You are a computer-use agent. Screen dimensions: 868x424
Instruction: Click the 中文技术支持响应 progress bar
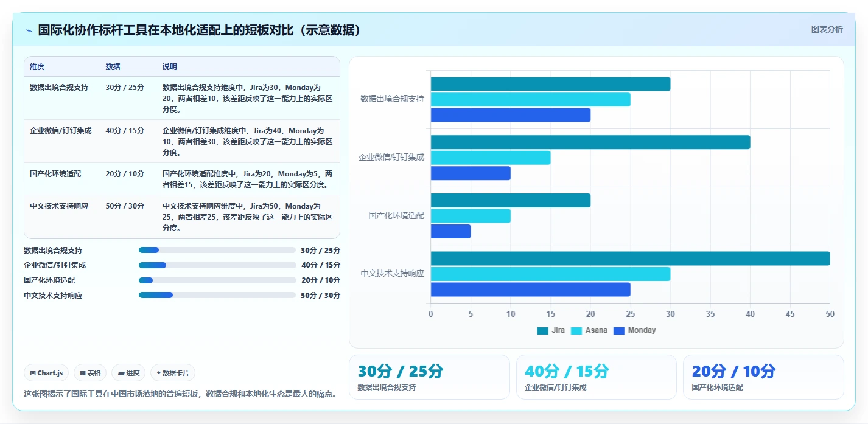pos(217,295)
